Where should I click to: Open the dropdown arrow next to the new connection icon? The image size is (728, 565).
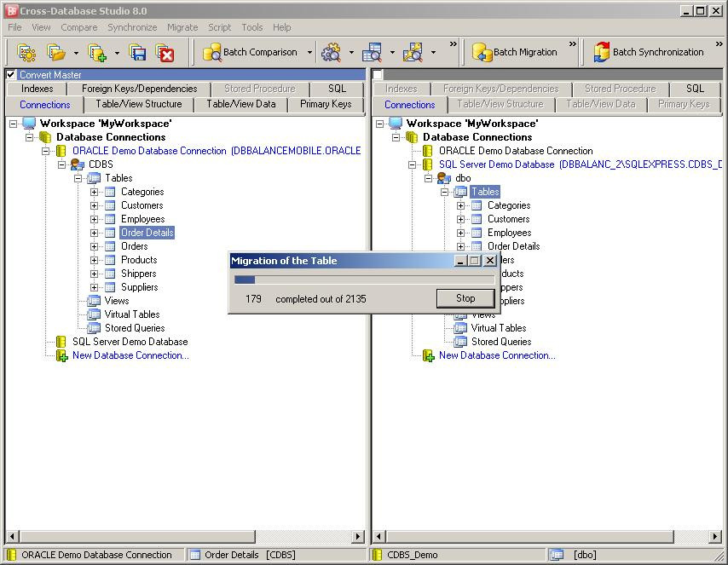(x=117, y=53)
